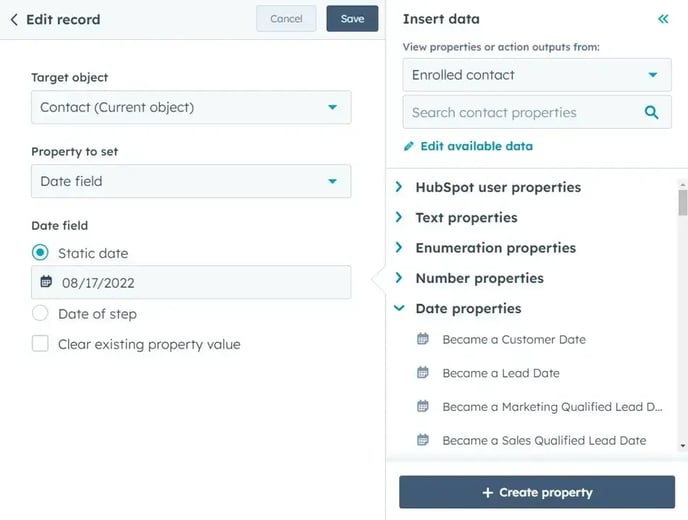Collapse the Date properties section
688x520 pixels.
point(469,308)
